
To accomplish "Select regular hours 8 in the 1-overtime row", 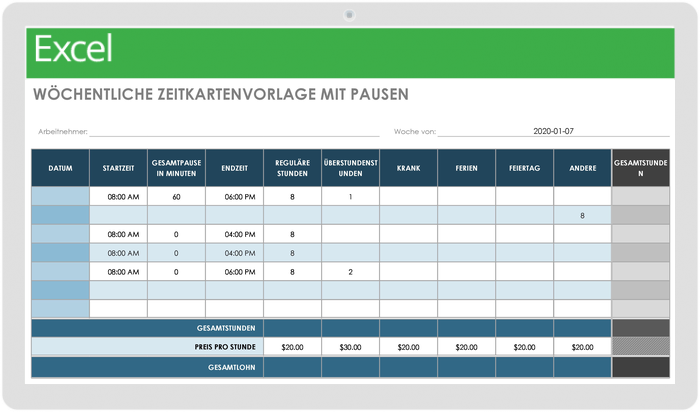I will pyautogui.click(x=292, y=196).
